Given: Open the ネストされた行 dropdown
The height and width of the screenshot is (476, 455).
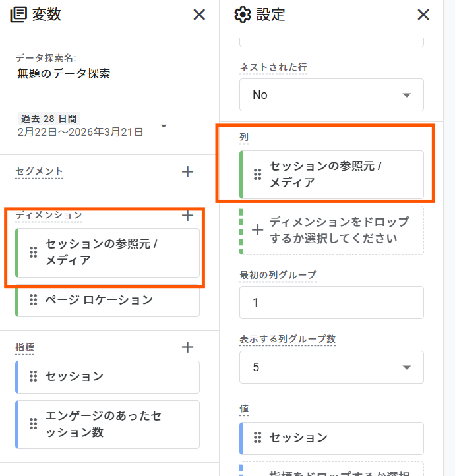Looking at the screenshot, I should (331, 95).
